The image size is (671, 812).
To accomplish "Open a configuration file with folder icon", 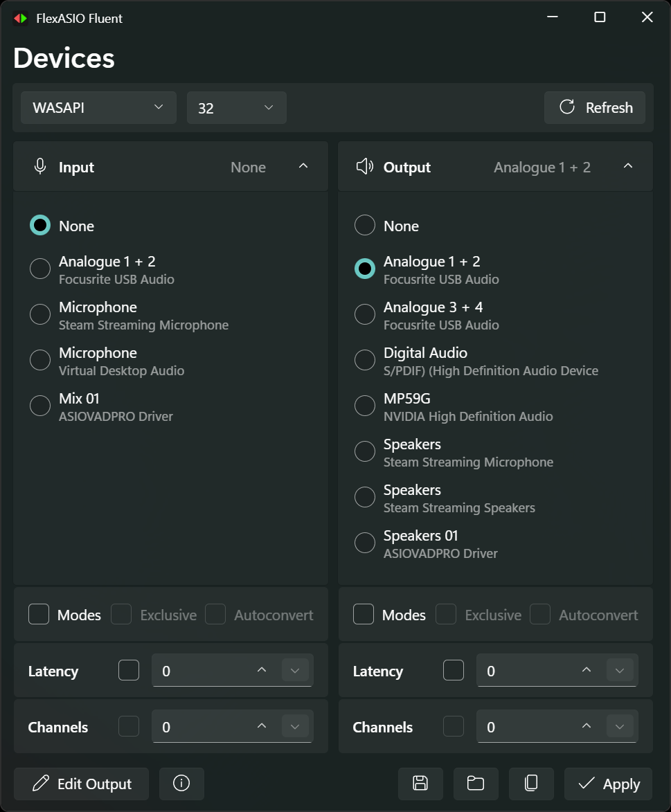I will pyautogui.click(x=476, y=783).
